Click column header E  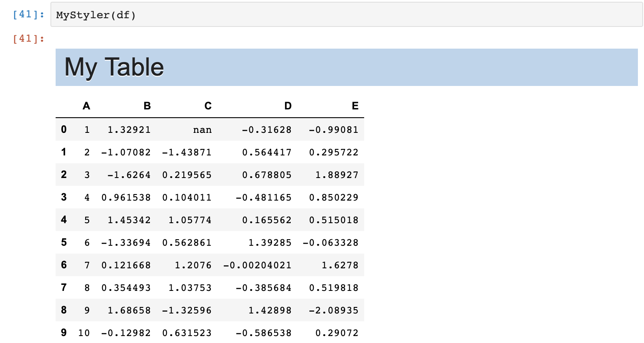coord(355,106)
